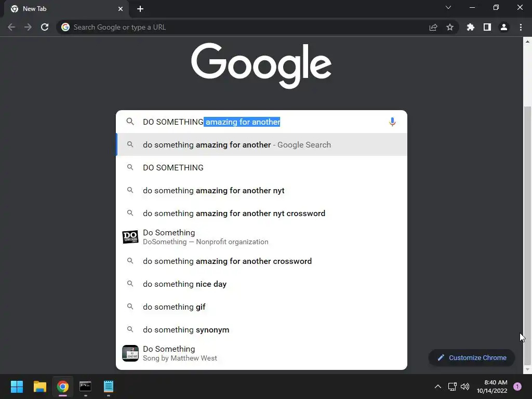The image size is (532, 399).
Task: Reload the page
Action: pos(45,27)
